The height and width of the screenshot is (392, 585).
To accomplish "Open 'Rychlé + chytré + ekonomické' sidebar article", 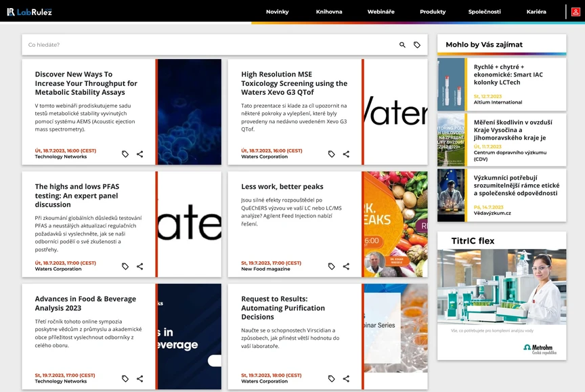I will pos(508,74).
